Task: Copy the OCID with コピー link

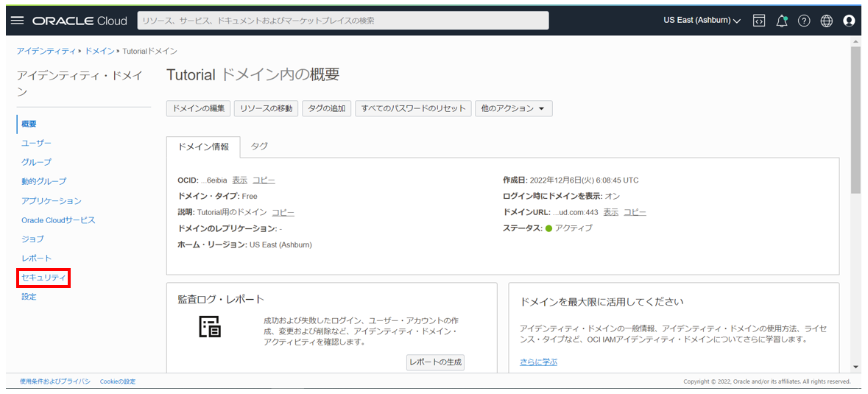Action: tap(264, 180)
